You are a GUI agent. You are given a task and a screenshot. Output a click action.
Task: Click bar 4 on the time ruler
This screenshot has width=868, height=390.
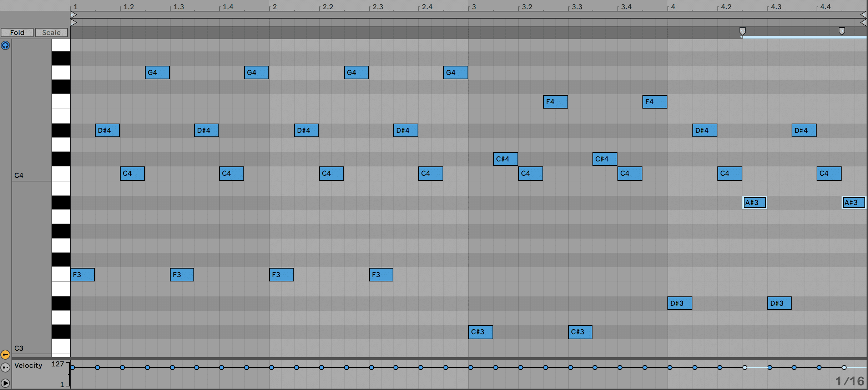(x=673, y=7)
